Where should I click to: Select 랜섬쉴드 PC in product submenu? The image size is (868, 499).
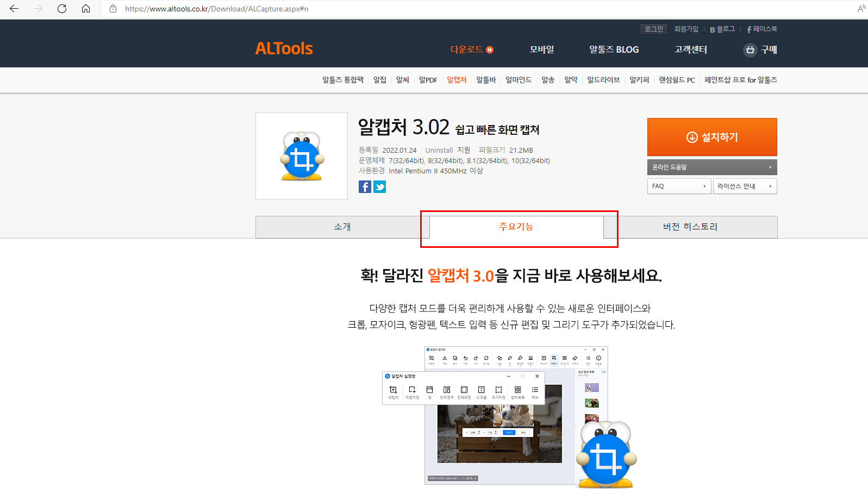pos(677,80)
